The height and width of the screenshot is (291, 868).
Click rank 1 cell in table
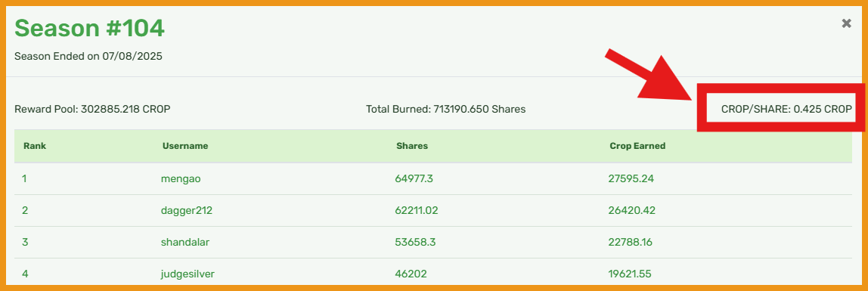[24, 178]
